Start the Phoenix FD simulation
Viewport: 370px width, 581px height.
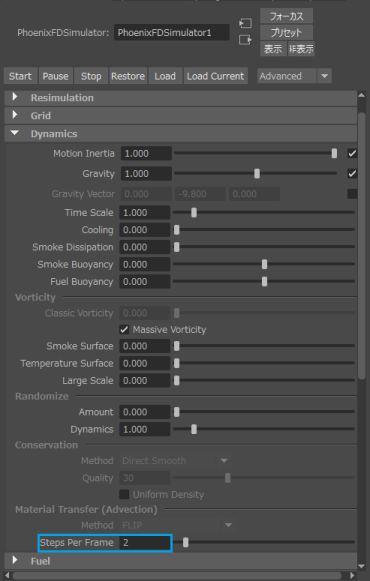coord(20,76)
